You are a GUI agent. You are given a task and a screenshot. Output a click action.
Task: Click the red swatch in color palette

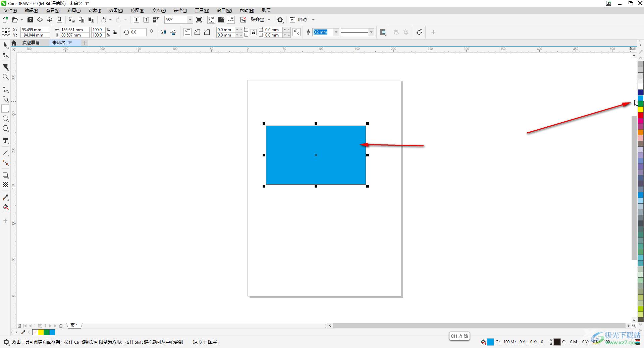[640, 115]
